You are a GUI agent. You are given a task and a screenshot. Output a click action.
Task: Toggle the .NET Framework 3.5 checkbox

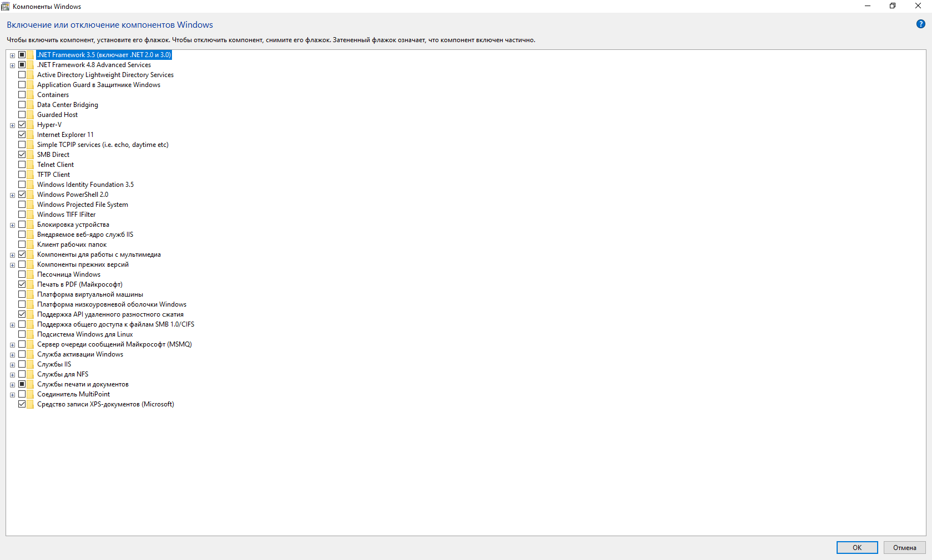[x=22, y=55]
